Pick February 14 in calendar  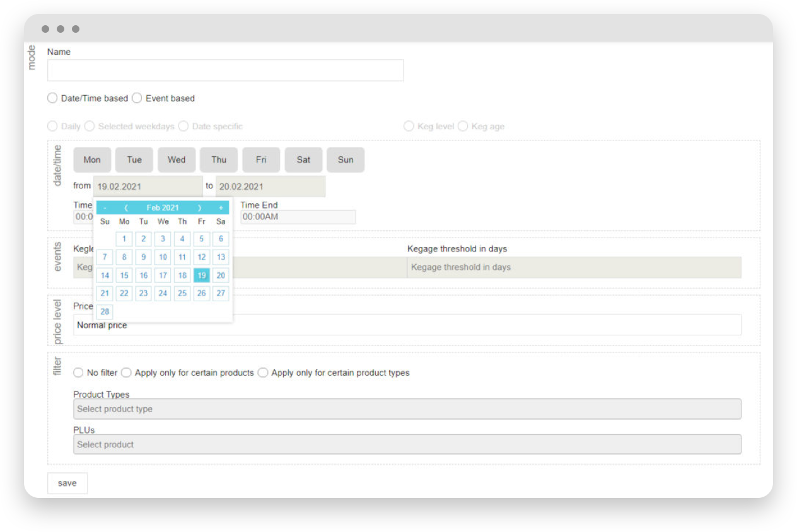tap(105, 275)
